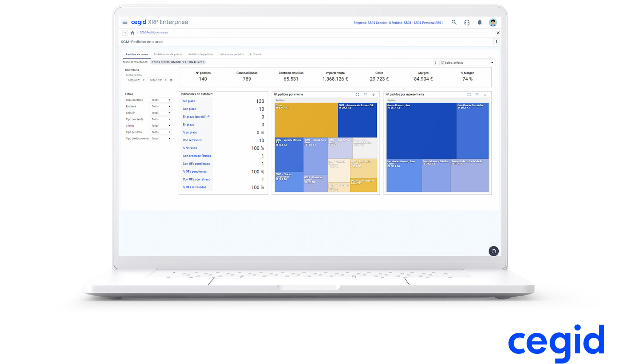Open the breadcrumb dropdown arrow
This screenshot has height=364, width=637.
125,33
